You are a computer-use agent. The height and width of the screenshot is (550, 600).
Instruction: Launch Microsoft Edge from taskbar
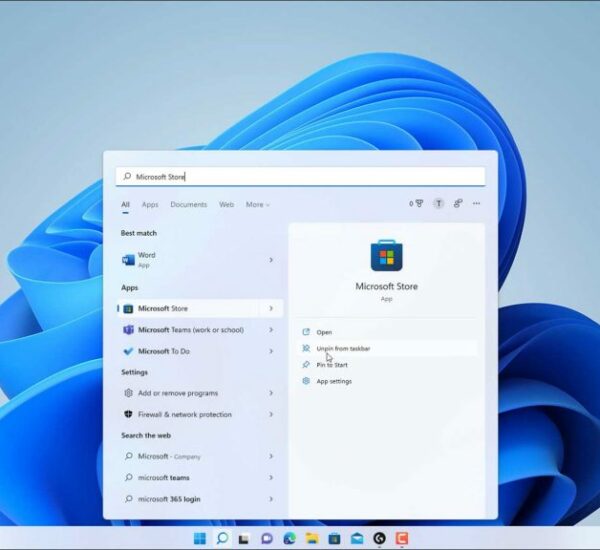point(289,539)
